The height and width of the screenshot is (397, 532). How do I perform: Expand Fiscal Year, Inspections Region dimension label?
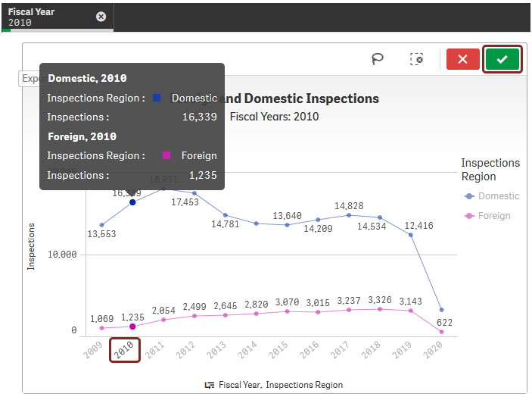(x=280, y=385)
